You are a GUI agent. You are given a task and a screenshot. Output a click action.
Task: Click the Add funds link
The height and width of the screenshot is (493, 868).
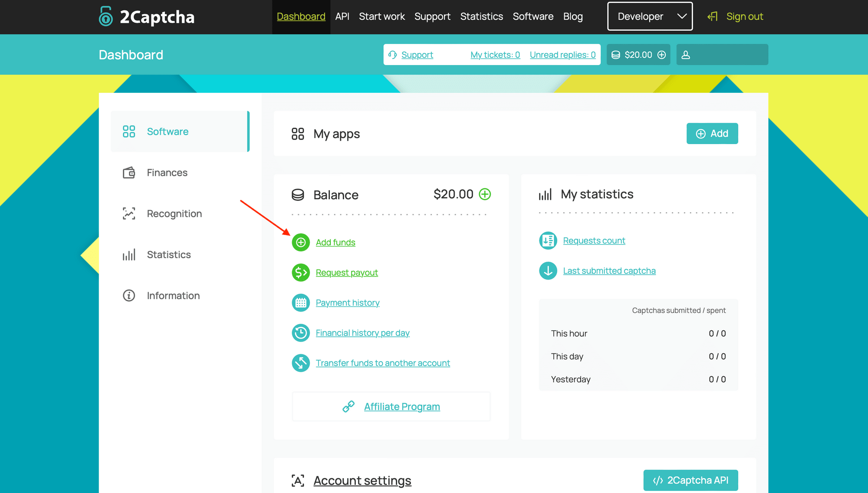point(335,242)
